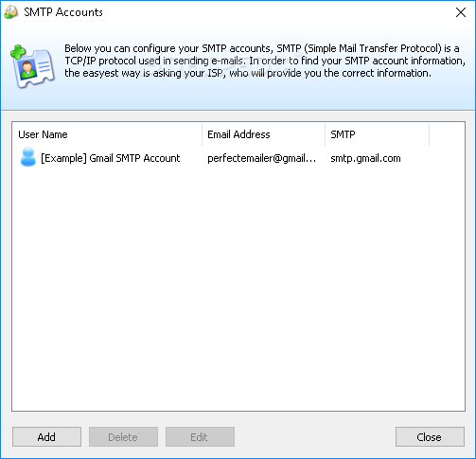Click the greyed-out Edit button

pyautogui.click(x=200, y=437)
